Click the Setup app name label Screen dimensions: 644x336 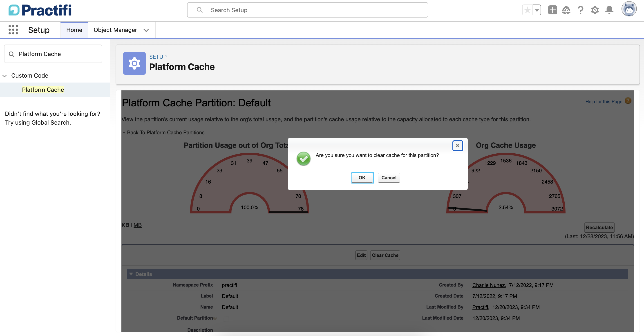coord(39,30)
